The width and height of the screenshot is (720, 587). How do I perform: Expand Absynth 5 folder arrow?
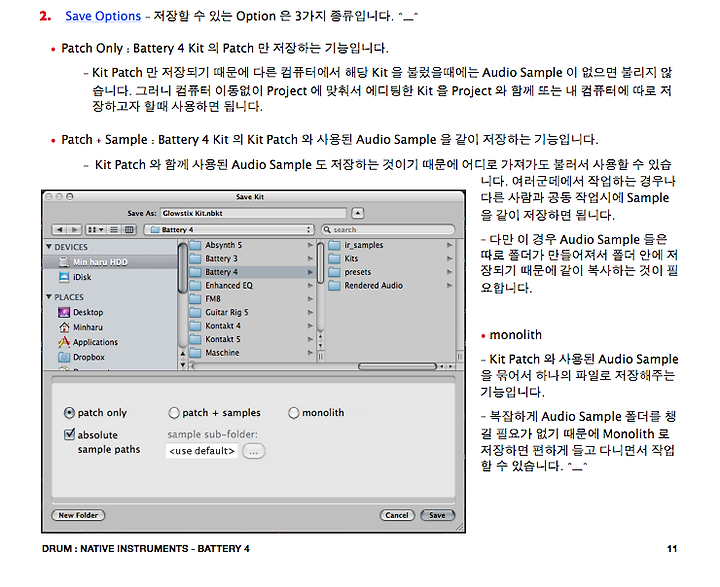(310, 245)
